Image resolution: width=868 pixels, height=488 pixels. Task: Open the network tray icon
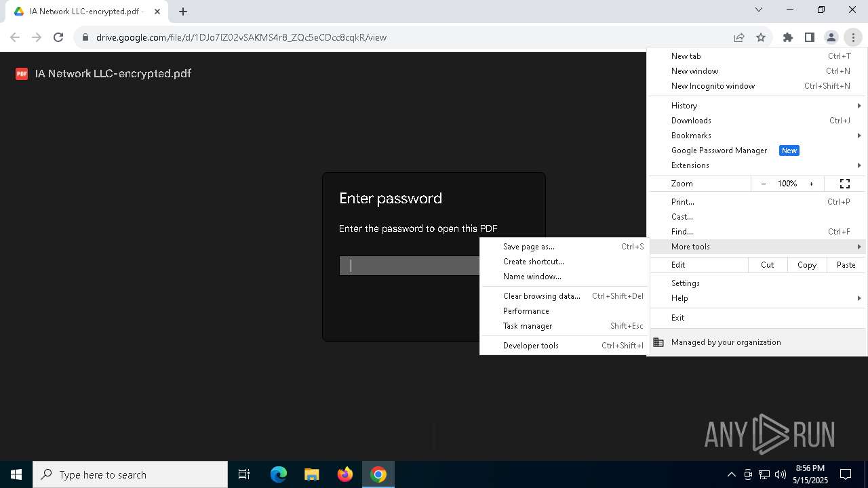764,474
